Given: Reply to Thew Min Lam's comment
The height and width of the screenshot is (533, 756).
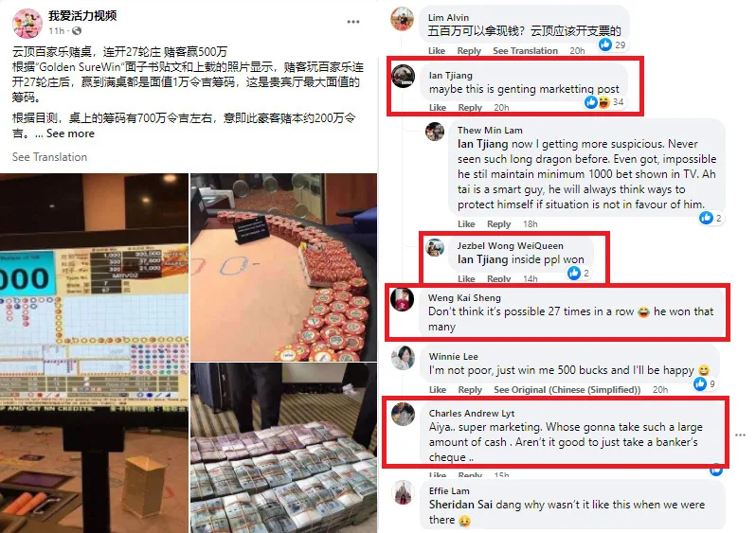Looking at the screenshot, I should 498,224.
